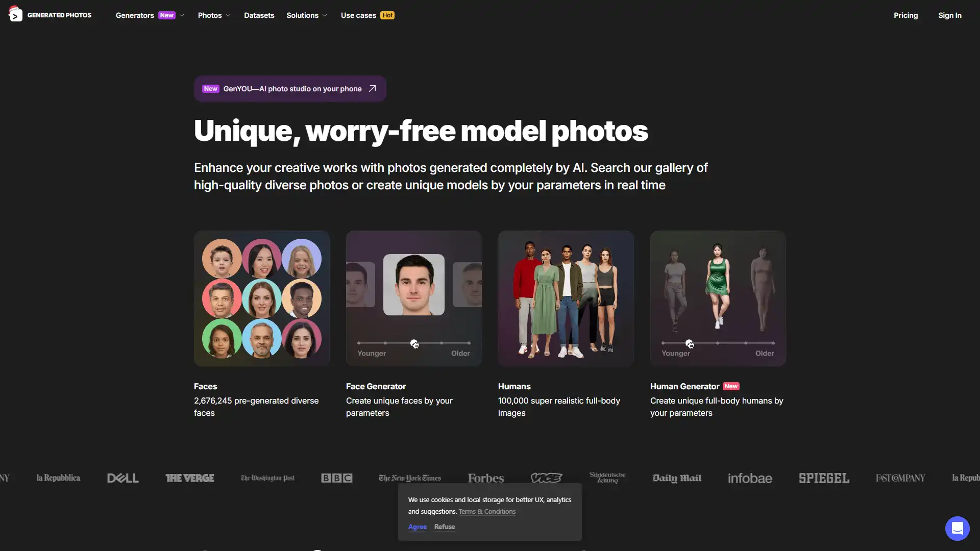Screen dimensions: 980x551
Task: Click Terms and Conditions link
Action: coord(487,511)
